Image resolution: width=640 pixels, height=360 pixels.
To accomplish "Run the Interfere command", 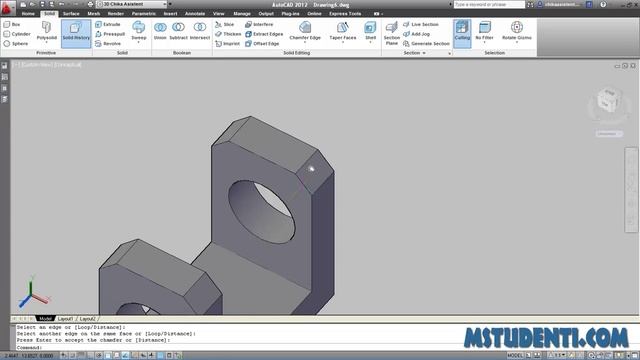I will [x=259, y=24].
